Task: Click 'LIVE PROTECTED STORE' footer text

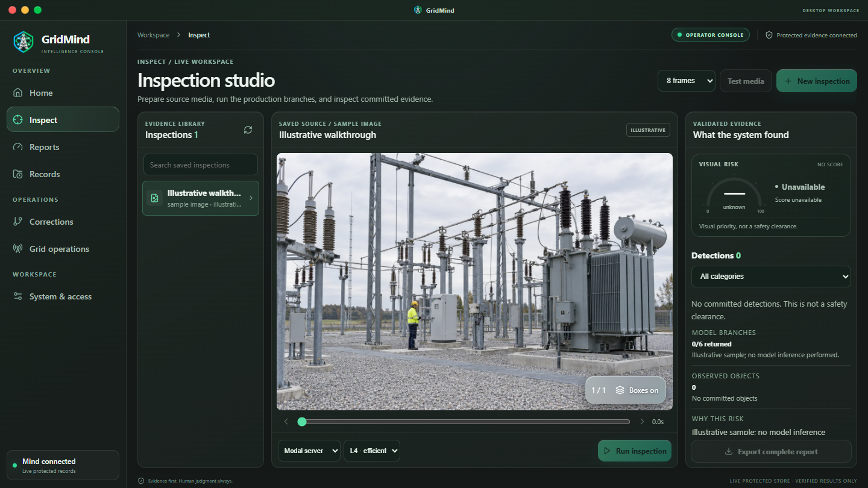Action: [759, 481]
